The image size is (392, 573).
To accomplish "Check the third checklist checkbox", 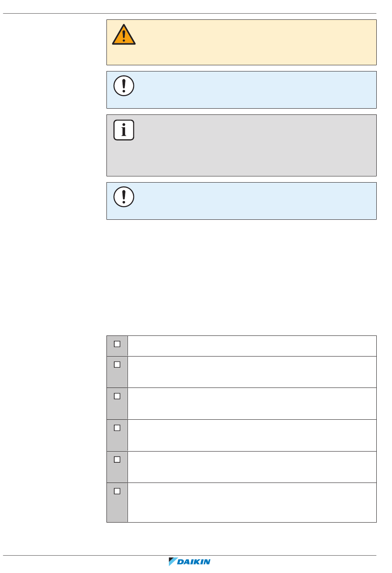I will click(x=117, y=396).
